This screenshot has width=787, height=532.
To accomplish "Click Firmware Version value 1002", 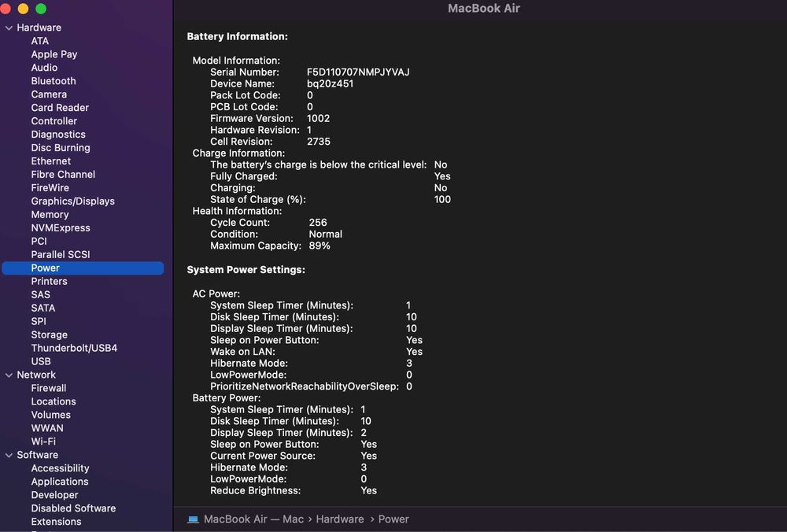I will 318,119.
